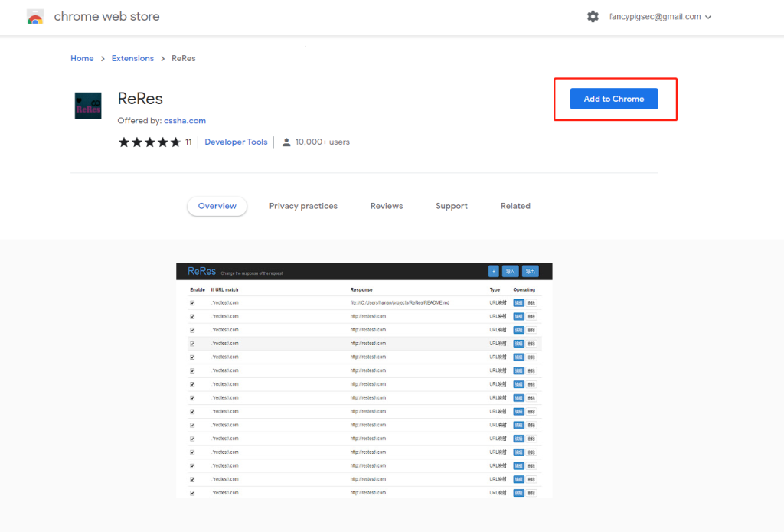
Task: Click the five-star rating stars
Action: pos(149,142)
